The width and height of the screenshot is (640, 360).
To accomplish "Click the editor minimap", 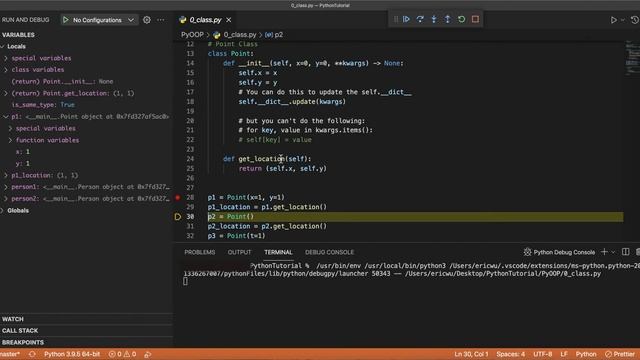I will click(x=632, y=58).
